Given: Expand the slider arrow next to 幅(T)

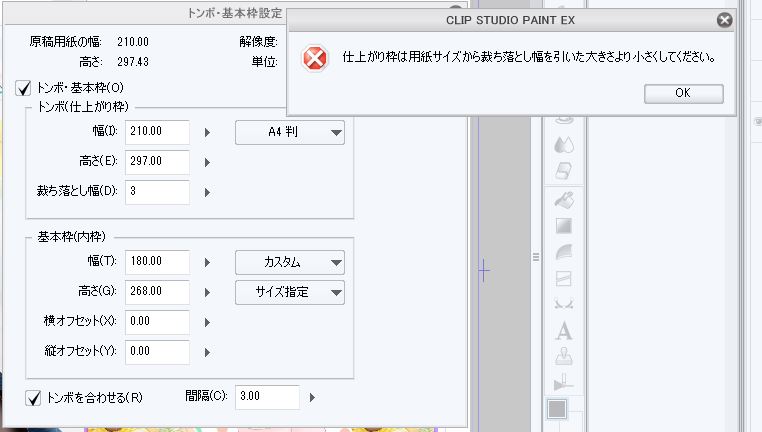Looking at the screenshot, I should [208, 262].
